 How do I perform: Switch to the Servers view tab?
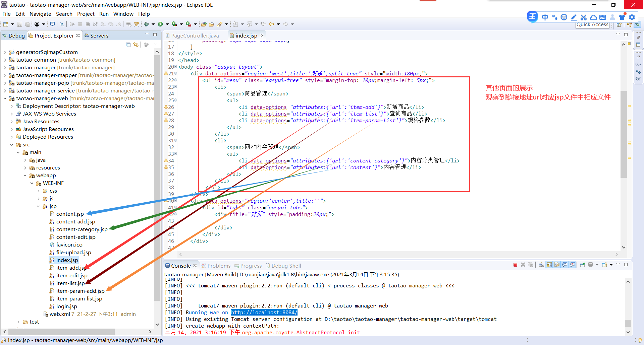[x=96, y=36]
